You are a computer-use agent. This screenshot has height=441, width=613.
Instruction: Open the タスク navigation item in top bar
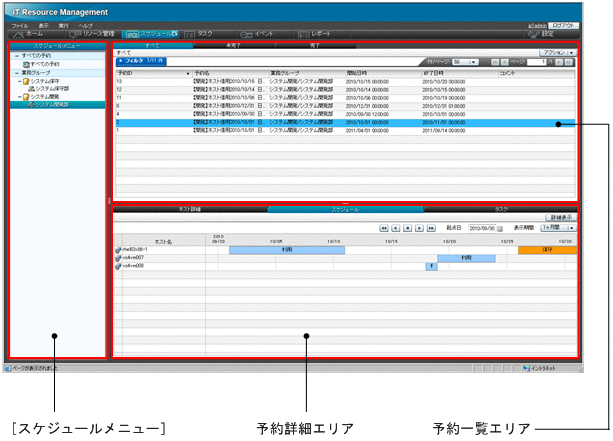coord(198,34)
